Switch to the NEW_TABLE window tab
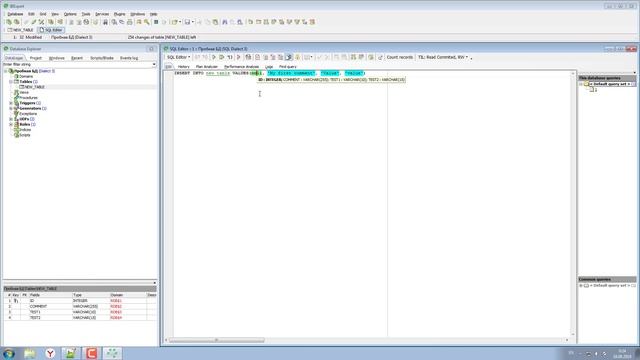The height and width of the screenshot is (360, 640). (20, 30)
